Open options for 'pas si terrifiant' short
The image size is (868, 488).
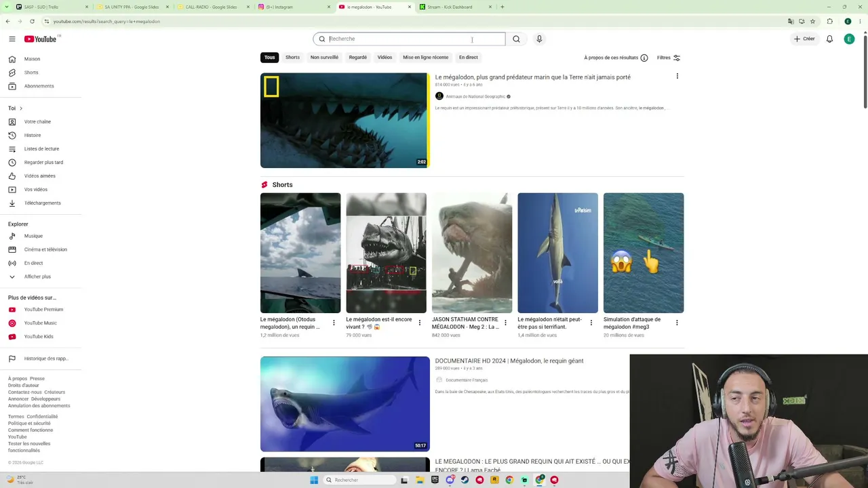[x=591, y=323]
